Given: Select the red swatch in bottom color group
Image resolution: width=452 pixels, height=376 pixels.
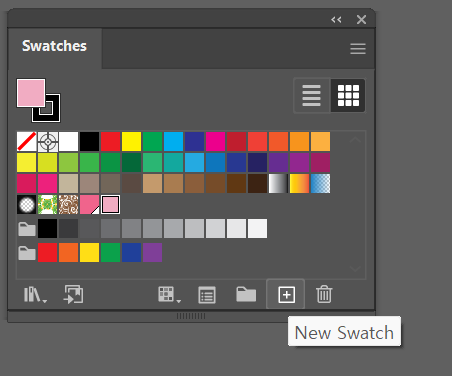Looking at the screenshot, I should click(x=48, y=253).
